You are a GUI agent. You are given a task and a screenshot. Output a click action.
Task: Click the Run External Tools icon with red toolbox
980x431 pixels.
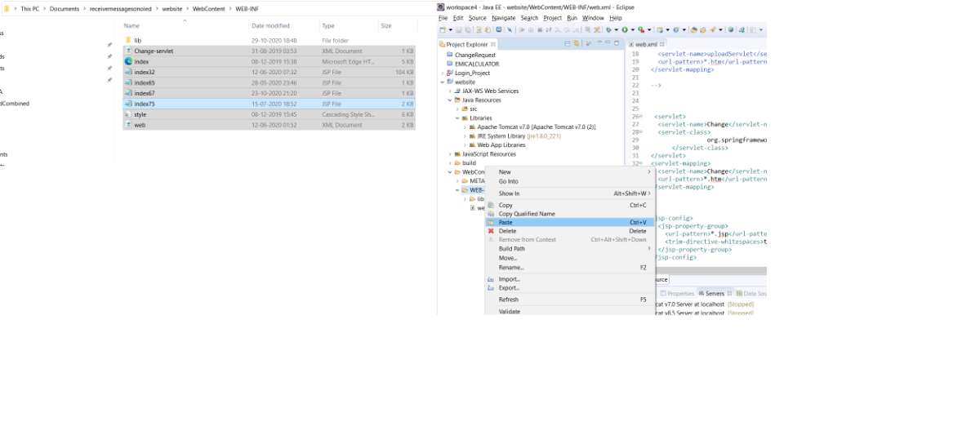pos(640,29)
